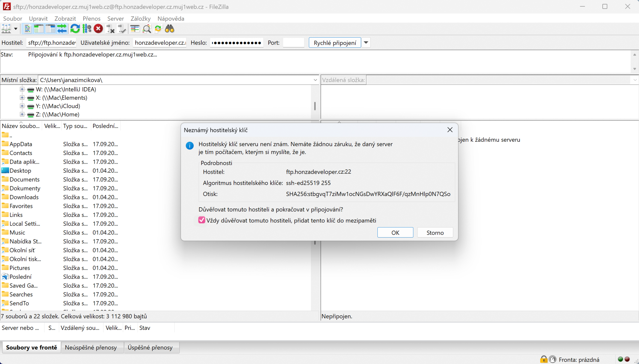Screen dimensions: 639x364
Task: Uncheck always trust this host checkbox
Action: 202,220
